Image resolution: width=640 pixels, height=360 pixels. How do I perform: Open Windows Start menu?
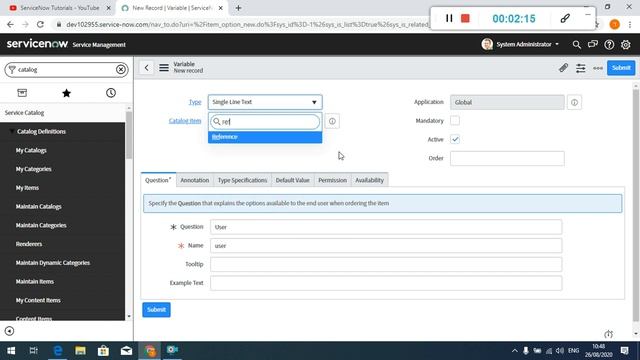tap(11, 351)
